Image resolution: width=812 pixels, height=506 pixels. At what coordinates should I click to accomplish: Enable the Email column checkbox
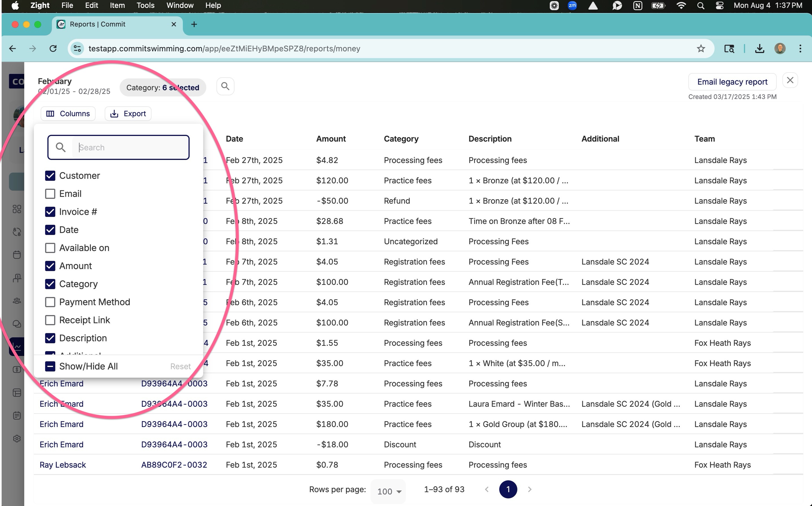(x=50, y=194)
